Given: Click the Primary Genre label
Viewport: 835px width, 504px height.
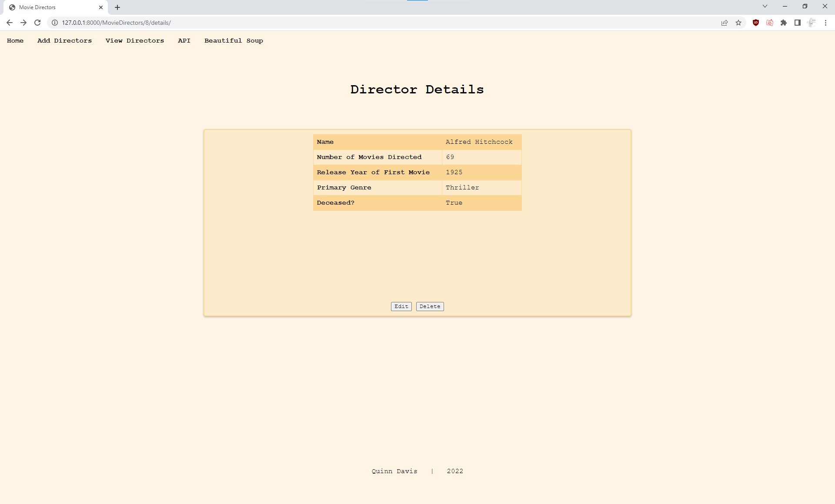Looking at the screenshot, I should tap(344, 188).
